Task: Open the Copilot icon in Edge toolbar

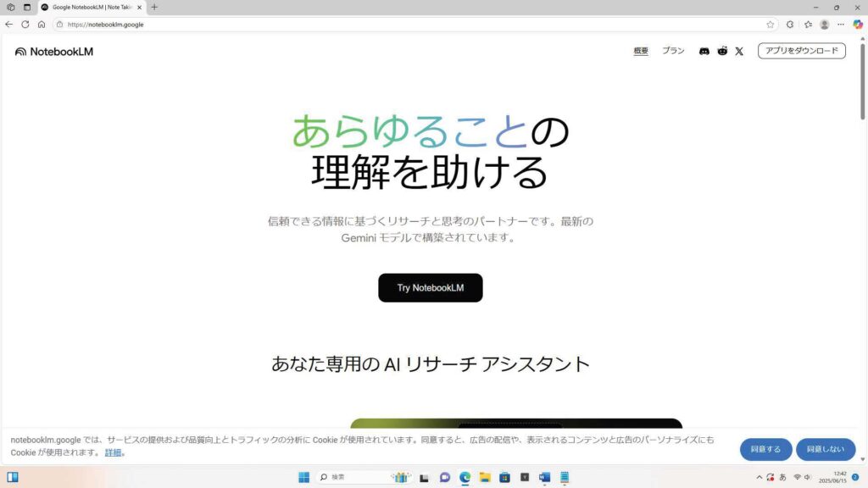Action: (x=858, y=25)
